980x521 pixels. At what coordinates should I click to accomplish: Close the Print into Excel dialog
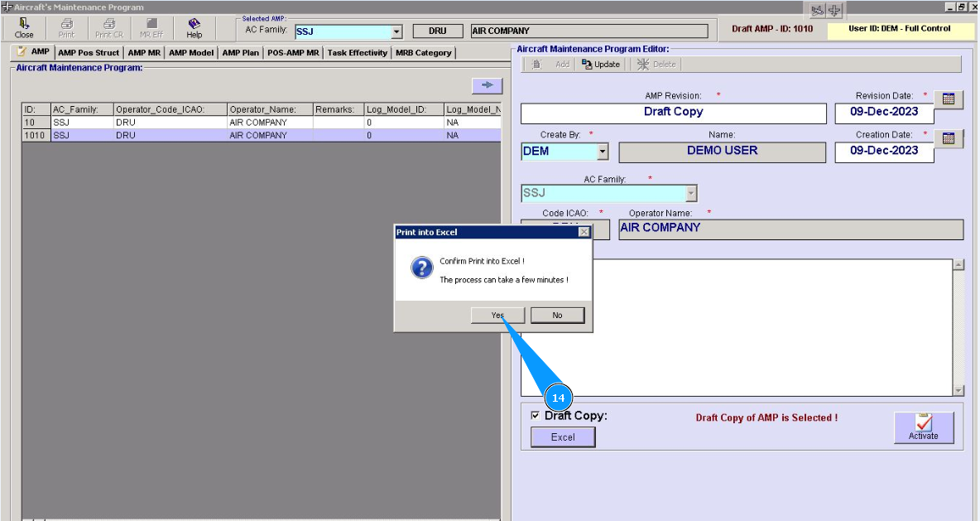[x=584, y=232]
